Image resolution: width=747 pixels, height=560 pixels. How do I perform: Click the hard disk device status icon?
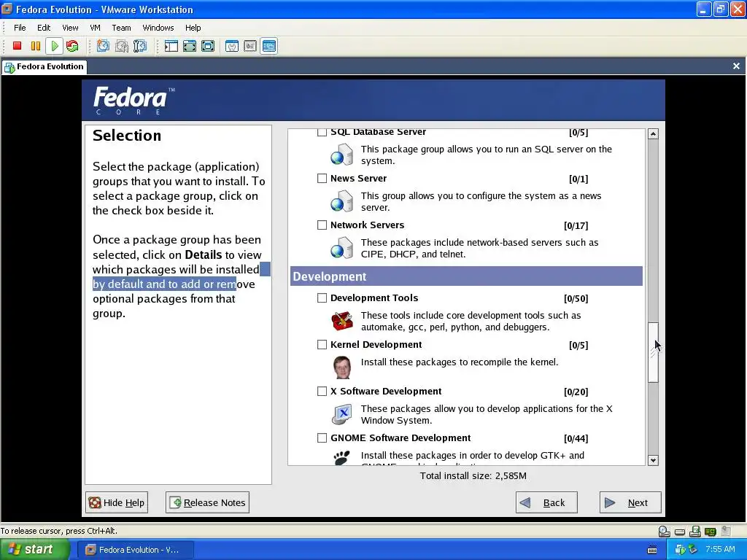click(x=680, y=532)
